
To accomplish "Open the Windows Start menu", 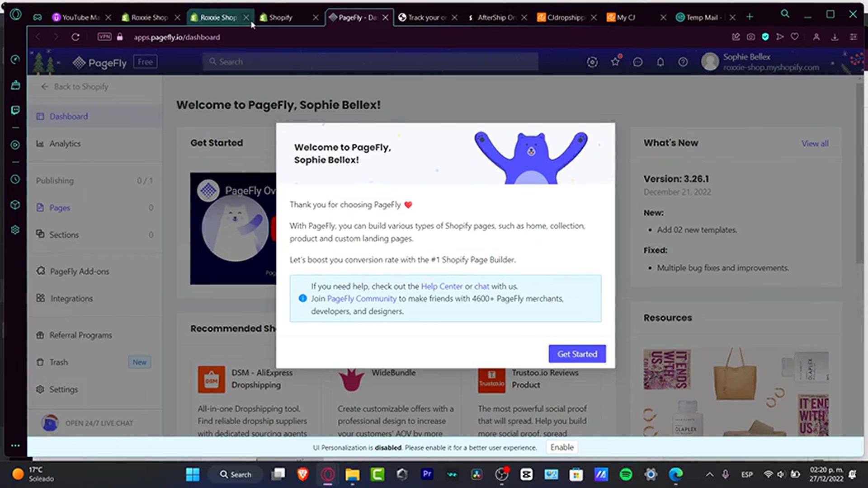I will (x=193, y=474).
